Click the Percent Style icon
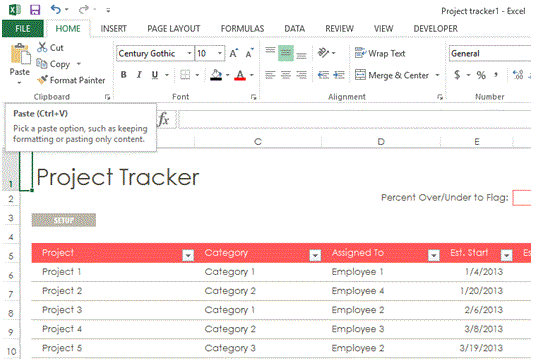 [481, 75]
